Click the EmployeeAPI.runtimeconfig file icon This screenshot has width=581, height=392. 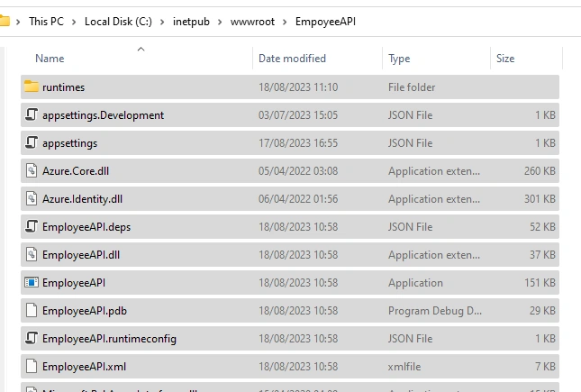[32, 338]
